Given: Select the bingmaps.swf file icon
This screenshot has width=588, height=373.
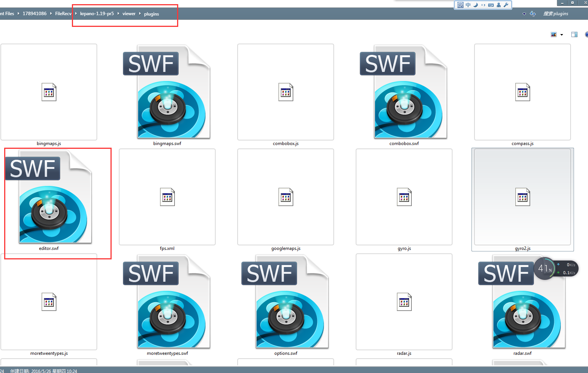Looking at the screenshot, I should 167,92.
